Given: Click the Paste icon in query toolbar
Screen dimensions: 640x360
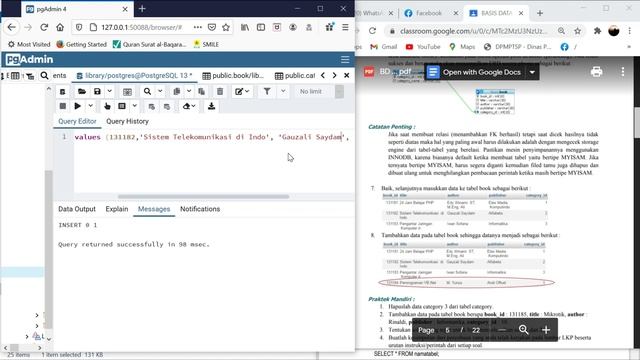Looking at the screenshot, I should [x=202, y=91].
